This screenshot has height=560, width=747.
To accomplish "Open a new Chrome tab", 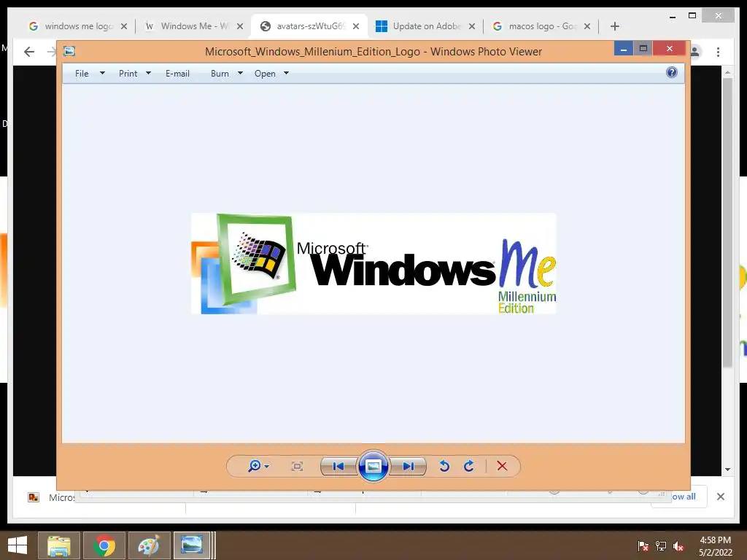I will click(x=615, y=26).
